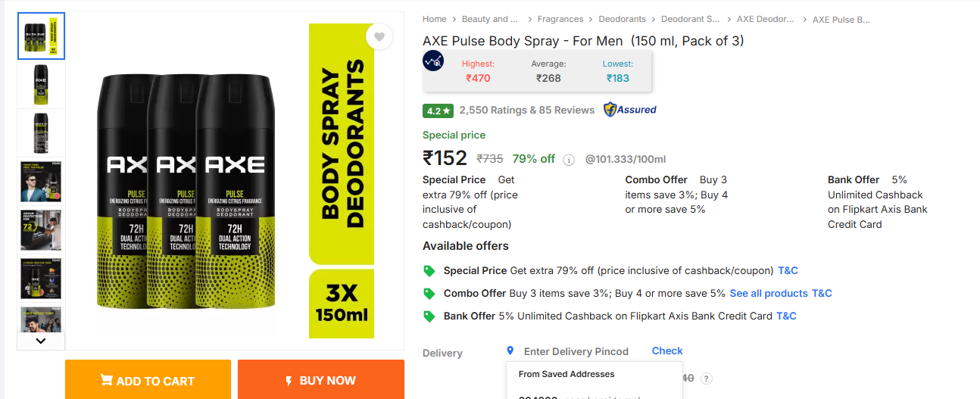This screenshot has height=399, width=980.
Task: Add product to wishlist with heart icon
Action: [x=379, y=37]
